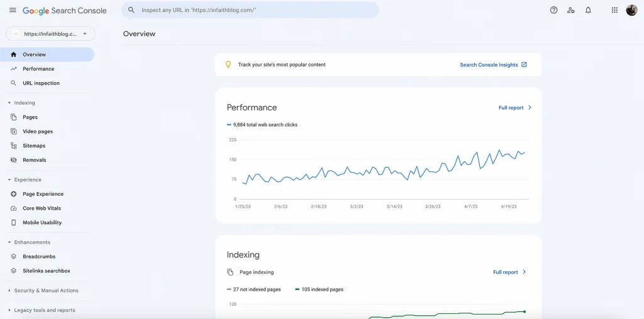644x319 pixels.
Task: Click the Pages icon in sidebar
Action: [x=14, y=117]
